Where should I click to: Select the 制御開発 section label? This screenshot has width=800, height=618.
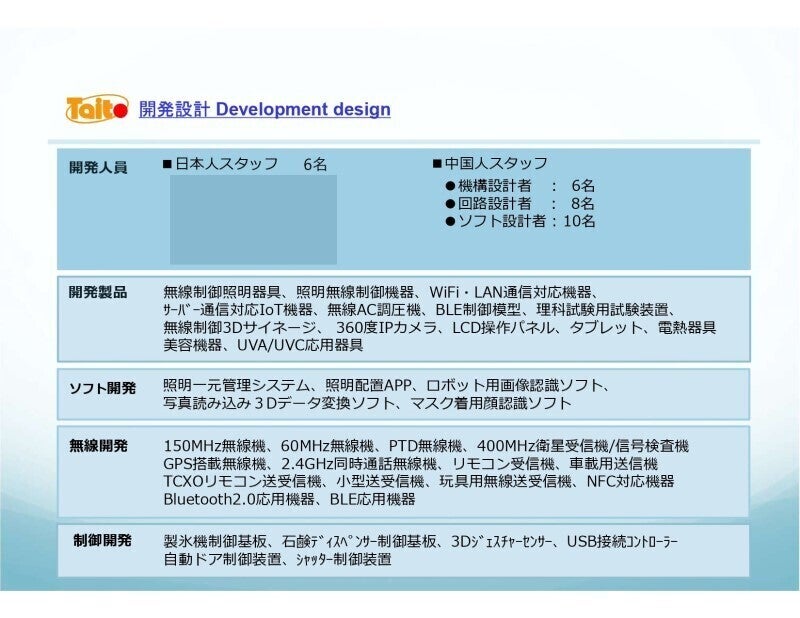pos(102,540)
